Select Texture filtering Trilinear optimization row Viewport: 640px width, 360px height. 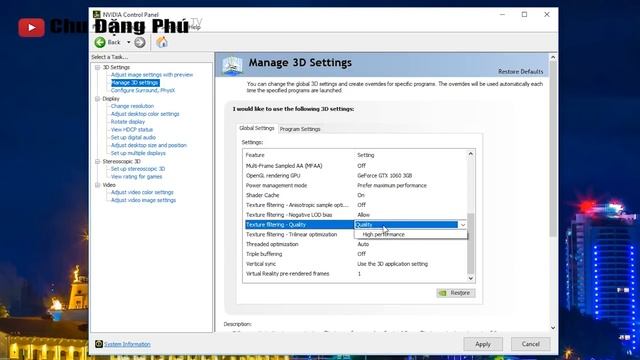tap(299, 234)
